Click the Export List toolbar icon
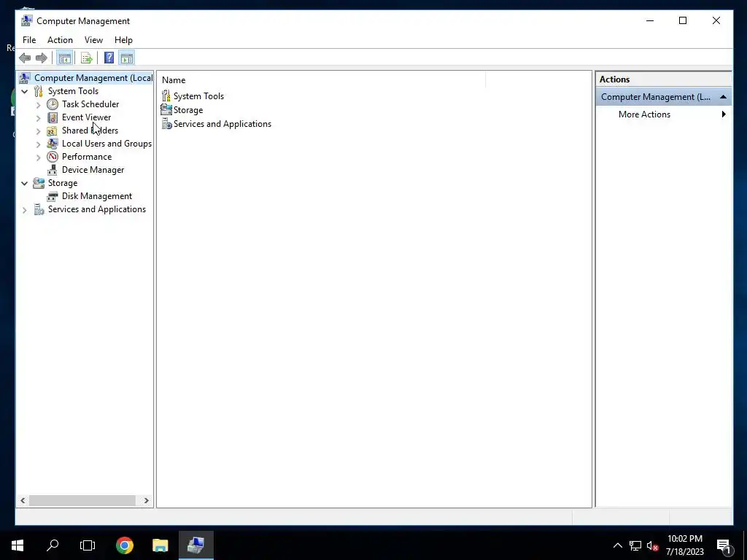This screenshot has height=560, width=747. point(87,58)
